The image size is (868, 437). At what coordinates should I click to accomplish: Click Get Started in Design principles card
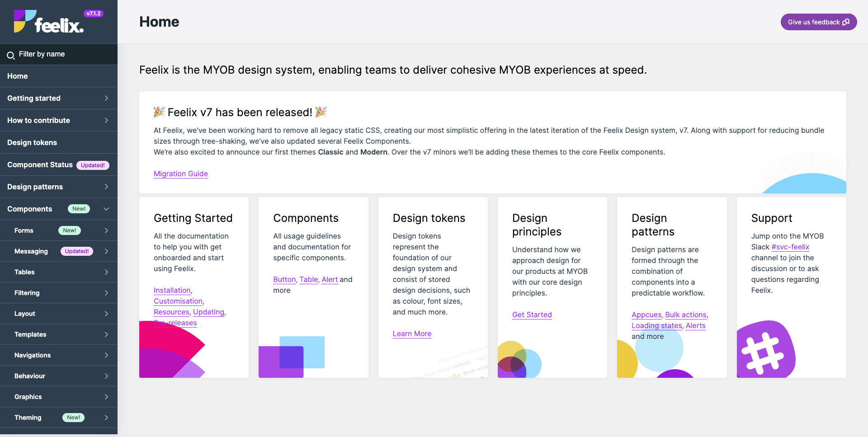532,315
